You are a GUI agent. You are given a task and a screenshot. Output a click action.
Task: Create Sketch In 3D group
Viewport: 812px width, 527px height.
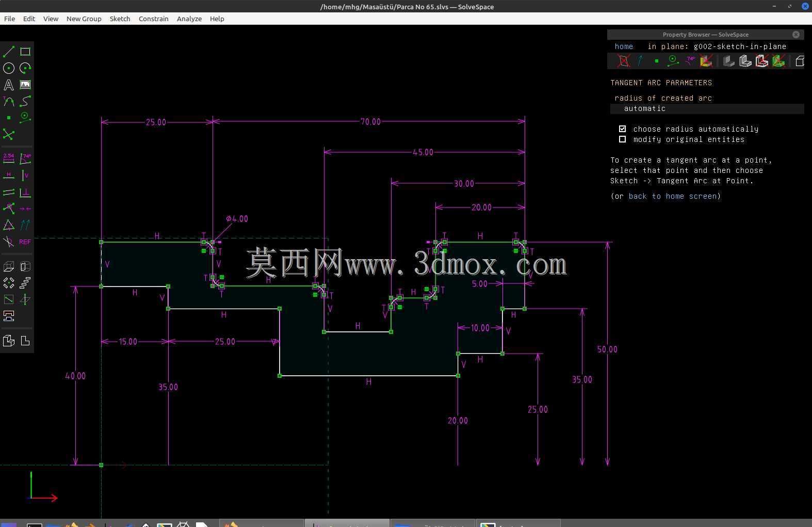[25, 299]
